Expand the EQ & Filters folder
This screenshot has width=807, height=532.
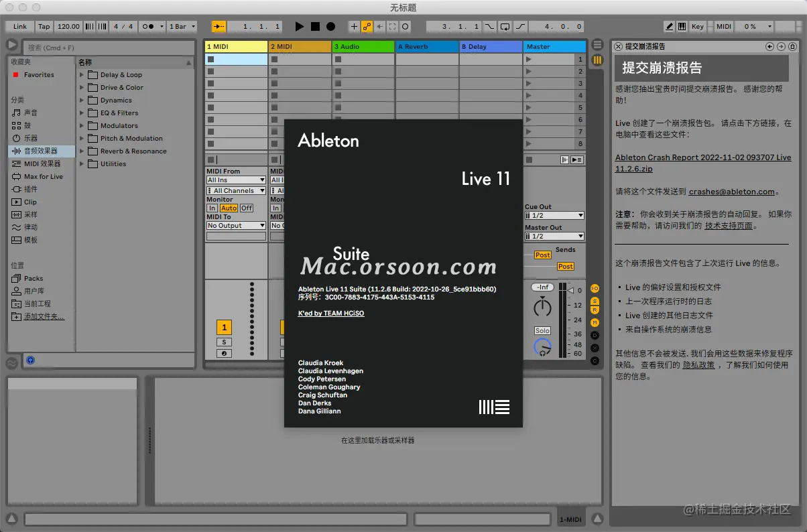[82, 113]
